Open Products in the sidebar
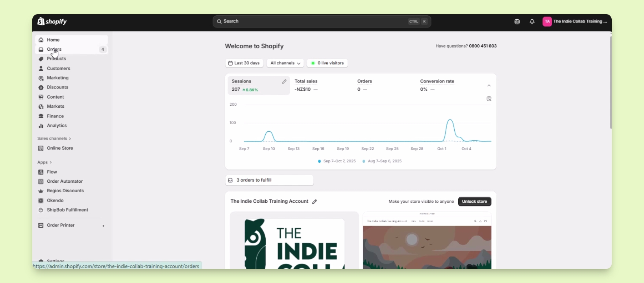644x283 pixels. click(71, 59)
